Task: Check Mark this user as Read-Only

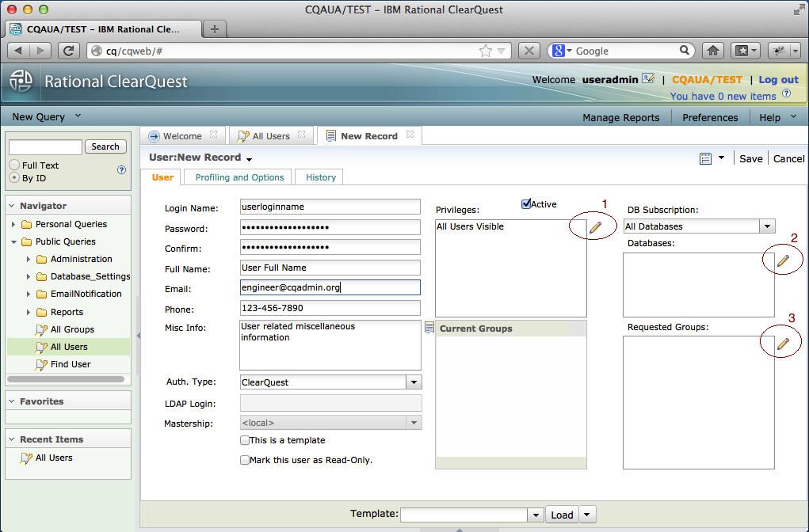Action: (245, 460)
